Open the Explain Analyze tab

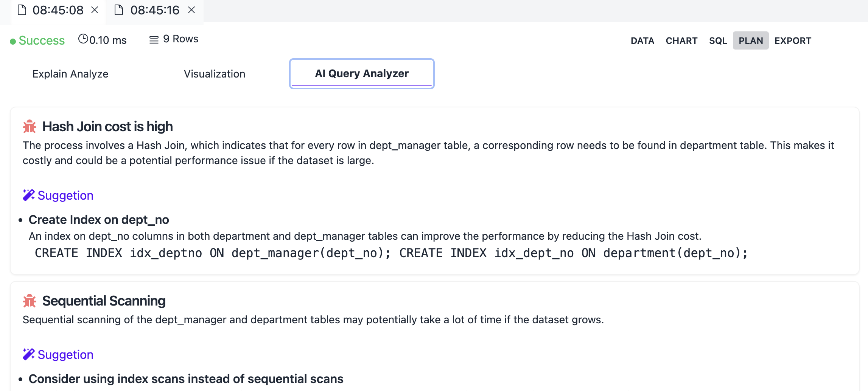coord(70,74)
